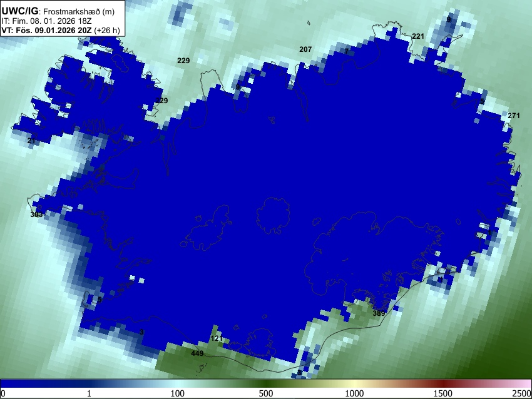Click the map value label '303'
The image size is (532, 399).
point(37,215)
